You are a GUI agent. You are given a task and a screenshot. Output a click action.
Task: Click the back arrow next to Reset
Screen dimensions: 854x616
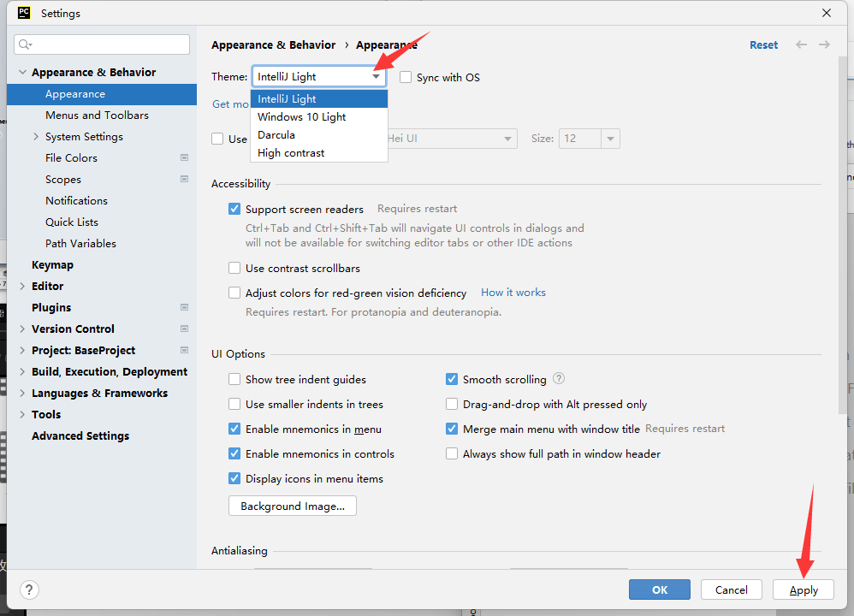(x=801, y=44)
